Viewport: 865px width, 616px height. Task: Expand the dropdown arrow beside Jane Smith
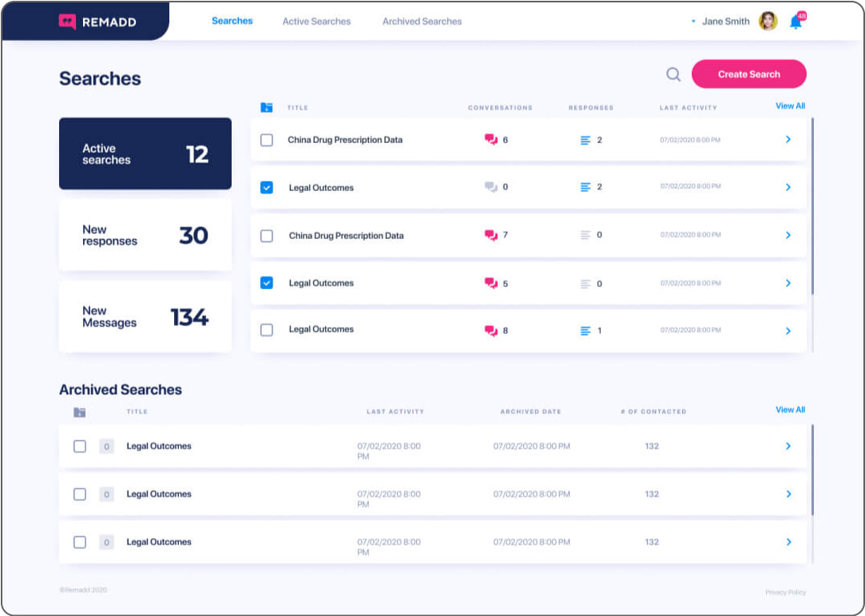[693, 22]
